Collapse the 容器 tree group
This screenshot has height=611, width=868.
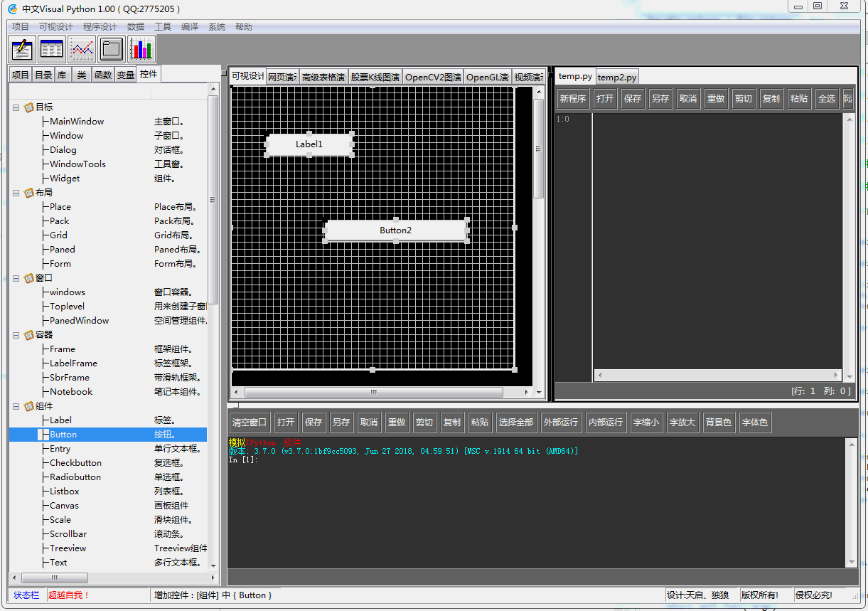16,335
